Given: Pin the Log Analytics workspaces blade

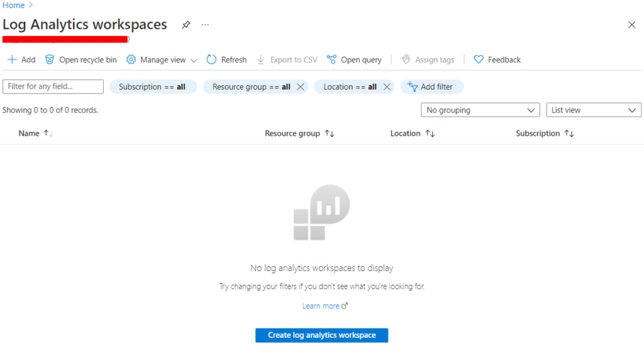Looking at the screenshot, I should 186,25.
